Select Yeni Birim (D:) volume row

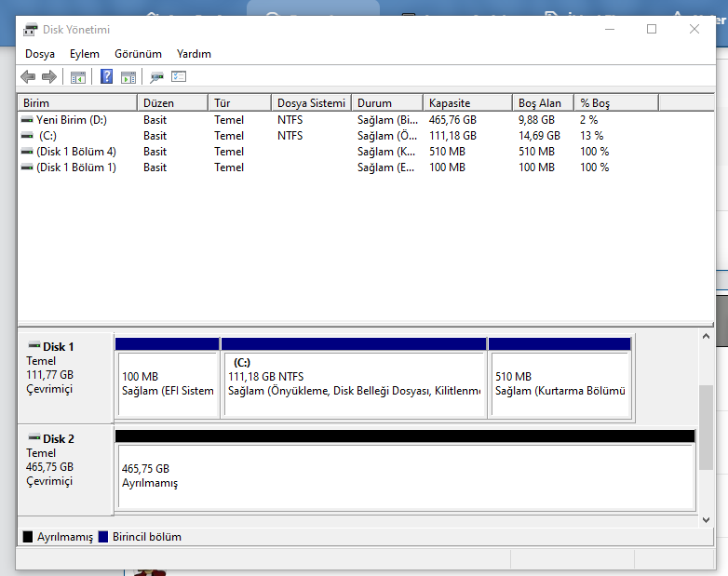point(72,120)
